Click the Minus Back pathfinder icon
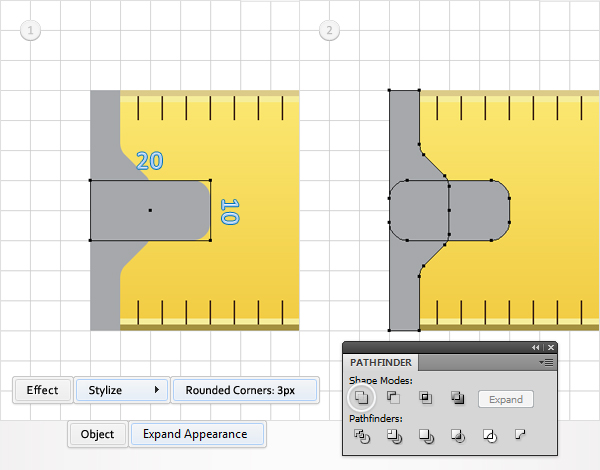The image size is (600, 470). (x=520, y=434)
